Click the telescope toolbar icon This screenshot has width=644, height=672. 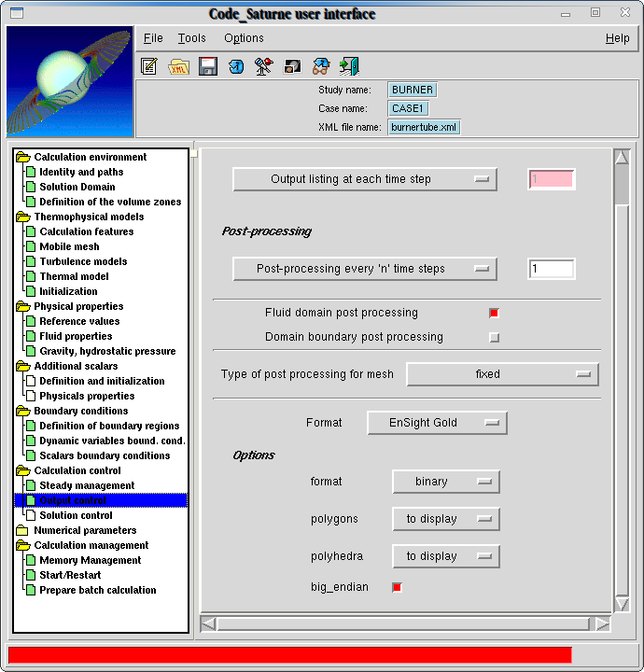coord(264,66)
